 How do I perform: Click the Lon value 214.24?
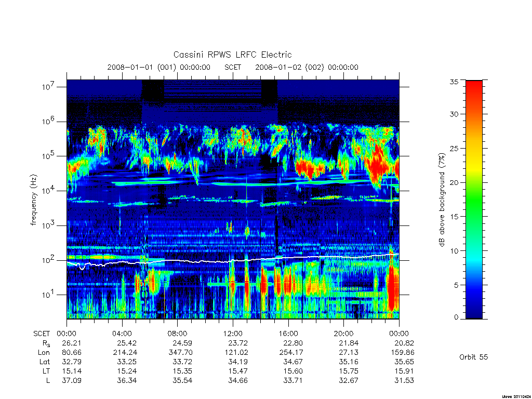coord(125,352)
